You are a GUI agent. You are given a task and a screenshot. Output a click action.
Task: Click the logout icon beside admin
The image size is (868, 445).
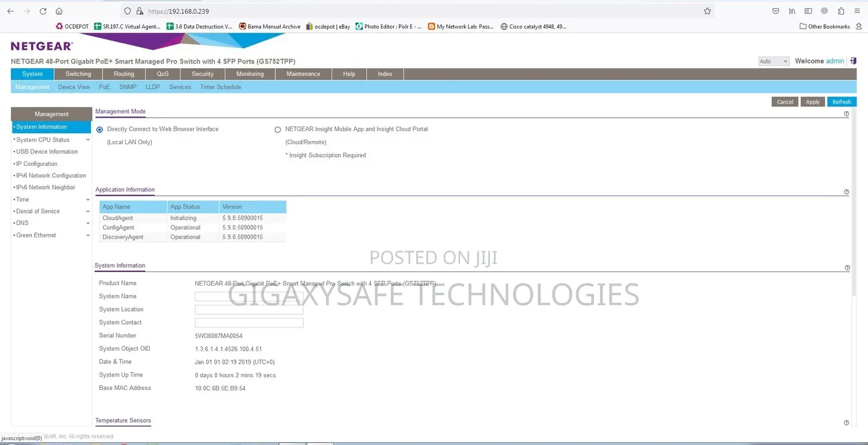tap(853, 61)
